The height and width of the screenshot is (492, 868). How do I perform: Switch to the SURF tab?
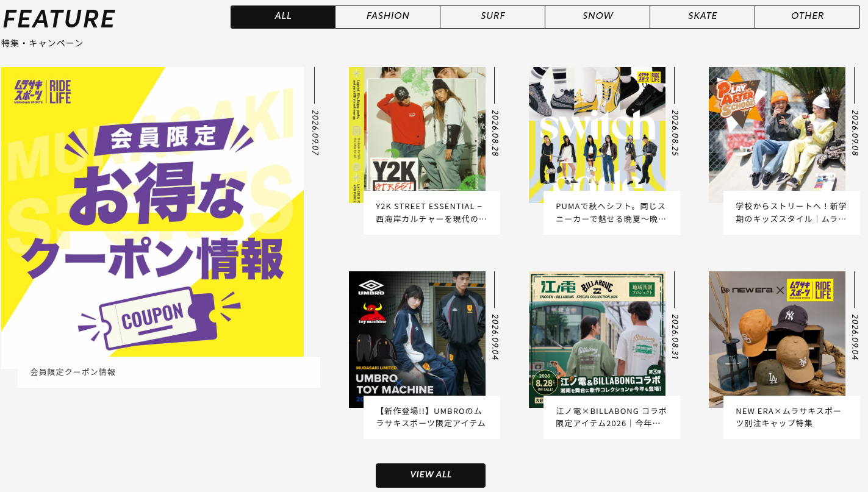coord(493,17)
